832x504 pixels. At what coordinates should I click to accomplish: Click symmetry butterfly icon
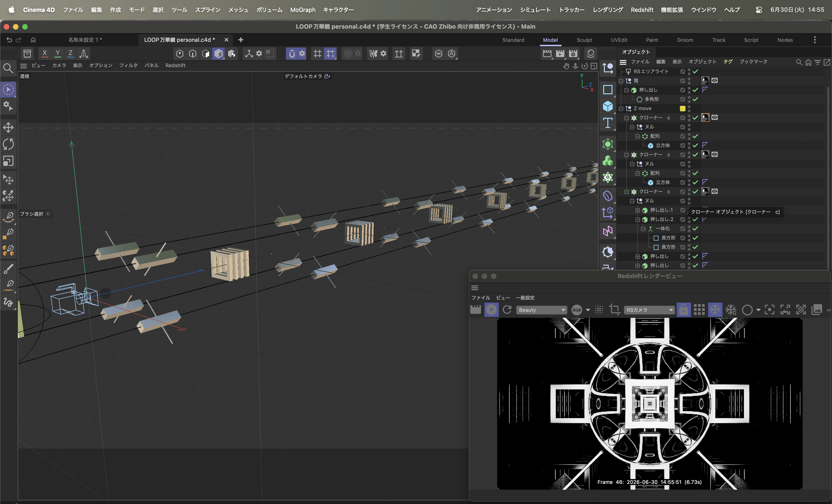pyautogui.click(x=373, y=53)
